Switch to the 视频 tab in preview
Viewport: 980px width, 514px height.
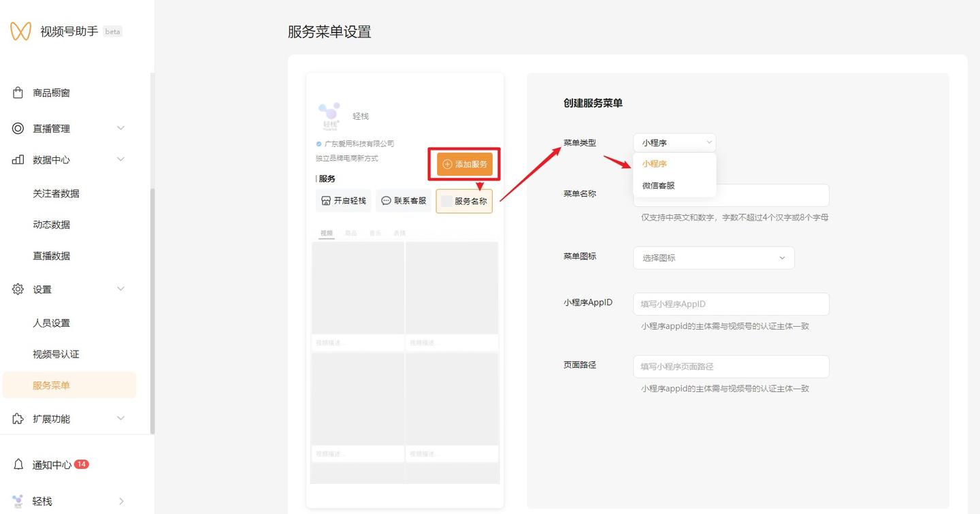pos(327,233)
